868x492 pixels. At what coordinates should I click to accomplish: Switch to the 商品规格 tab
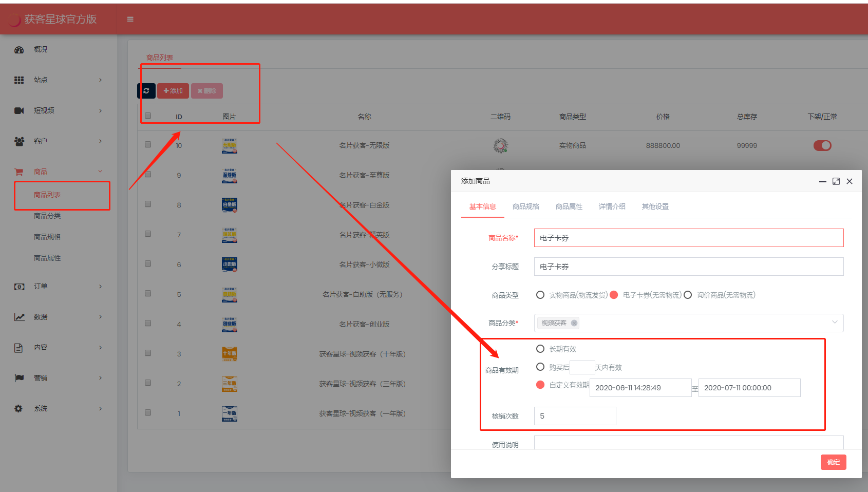[x=525, y=206]
